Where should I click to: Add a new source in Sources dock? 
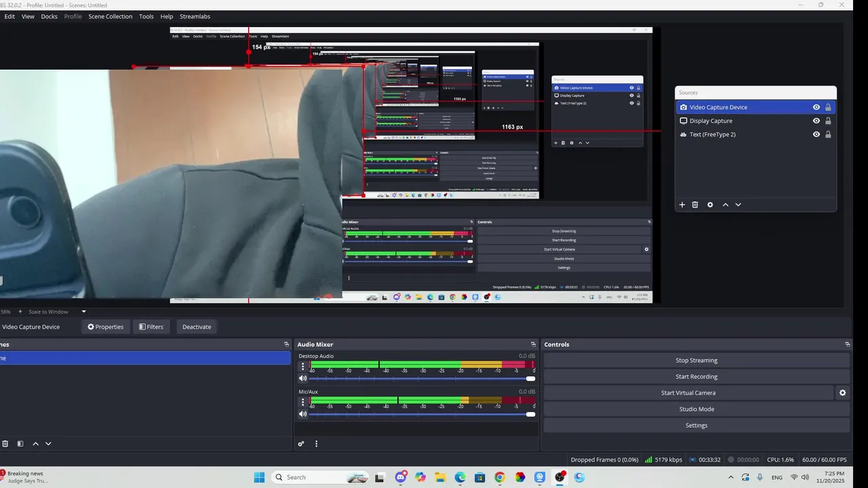pyautogui.click(x=682, y=205)
